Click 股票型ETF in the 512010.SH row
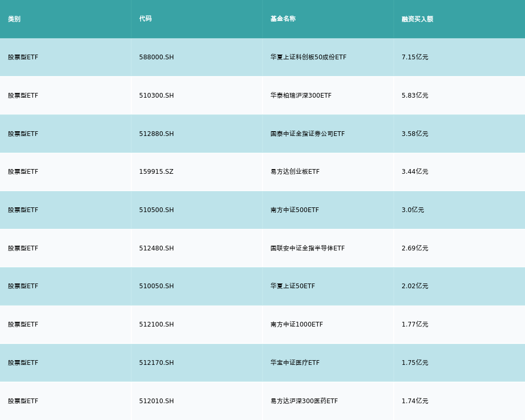 [23, 401]
